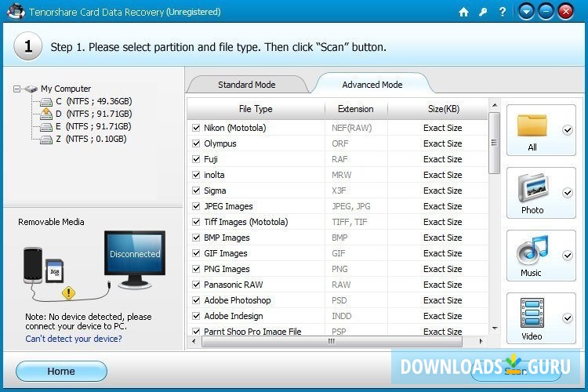
Task: Select drive E icon in tree
Action: [46, 127]
